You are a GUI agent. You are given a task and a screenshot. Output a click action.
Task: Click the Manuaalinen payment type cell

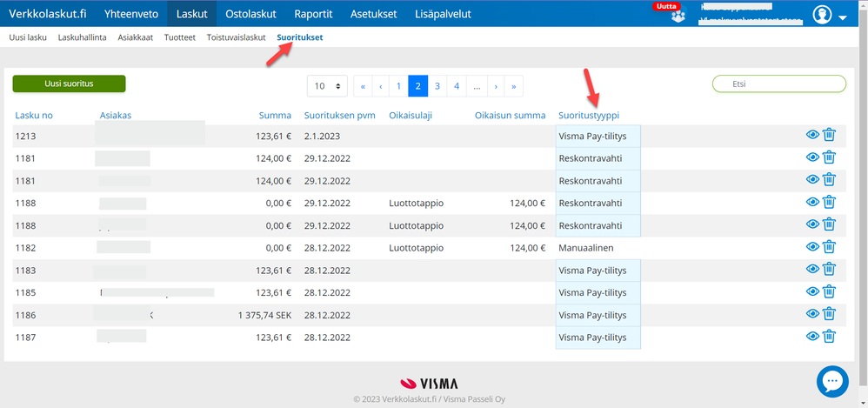click(x=586, y=248)
